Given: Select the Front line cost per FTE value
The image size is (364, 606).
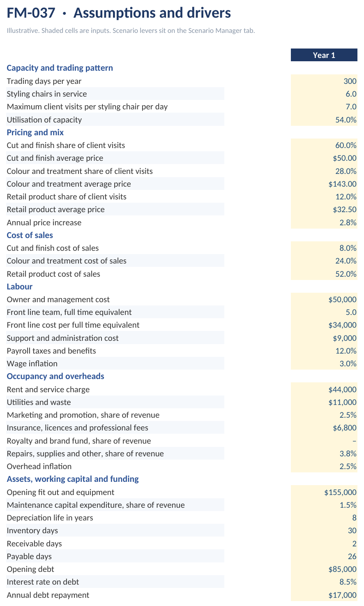Looking at the screenshot, I should click(324, 325).
